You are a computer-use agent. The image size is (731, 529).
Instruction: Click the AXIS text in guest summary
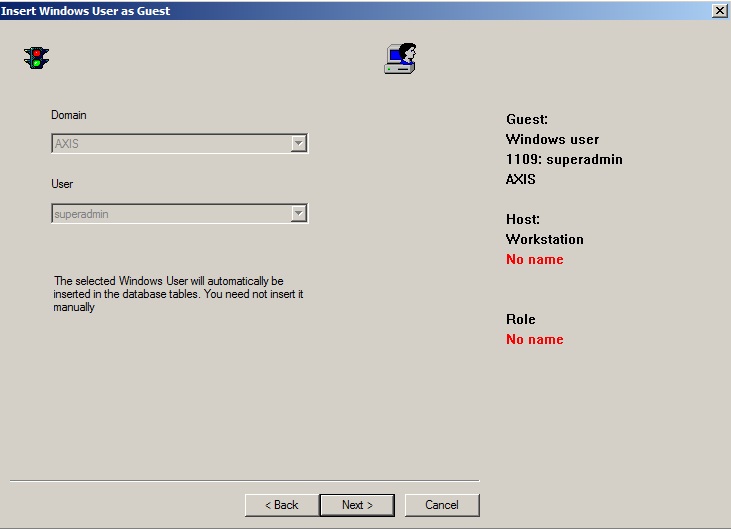521,179
